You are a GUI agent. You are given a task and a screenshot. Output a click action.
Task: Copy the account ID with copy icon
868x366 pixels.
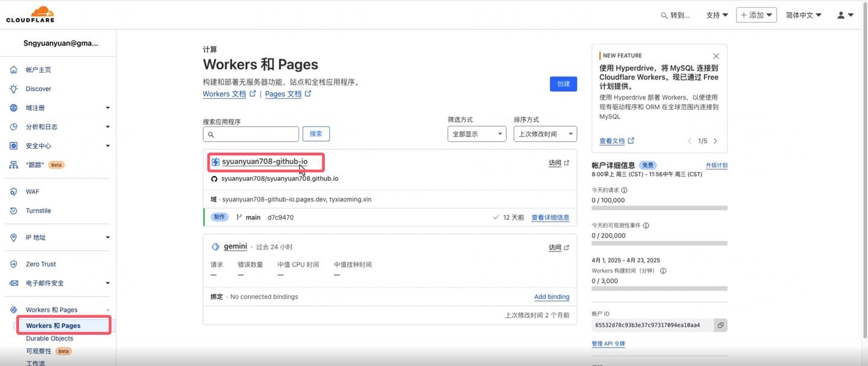720,325
